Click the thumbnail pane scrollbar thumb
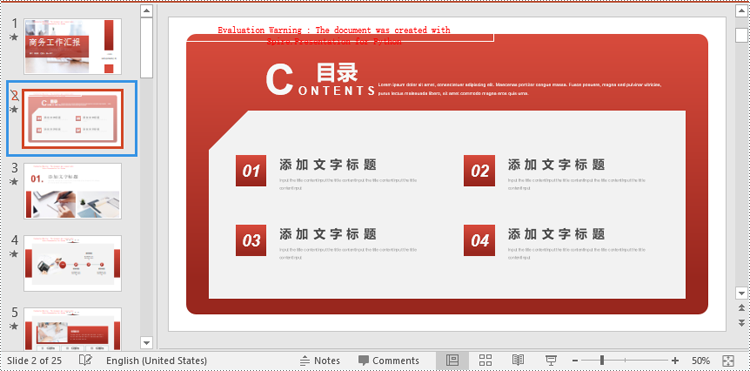750x371 pixels. (146, 48)
